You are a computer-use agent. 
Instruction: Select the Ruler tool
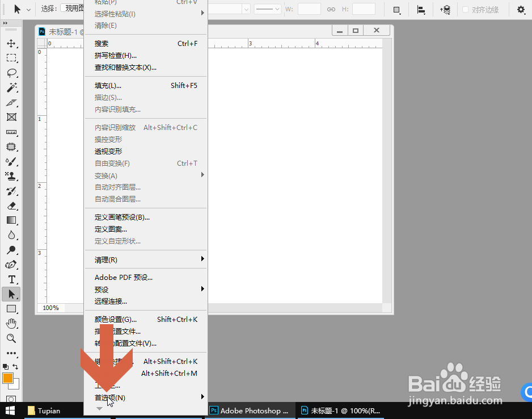pos(11,132)
